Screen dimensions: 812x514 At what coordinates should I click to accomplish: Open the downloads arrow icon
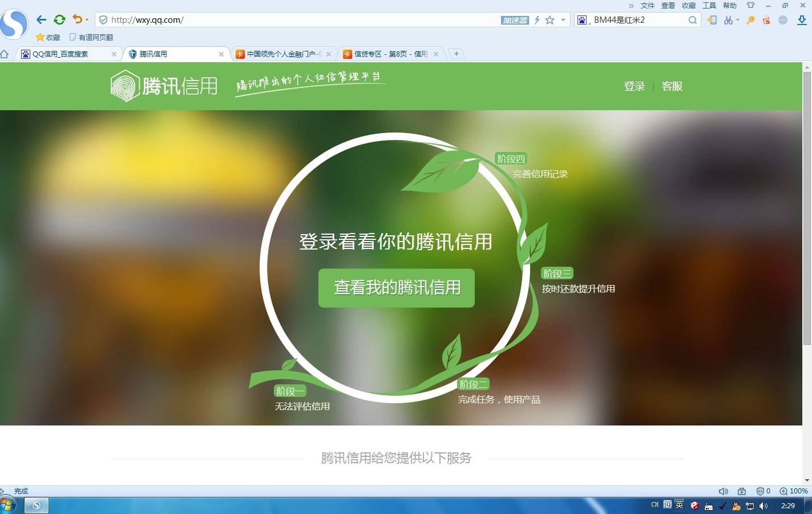click(x=802, y=20)
